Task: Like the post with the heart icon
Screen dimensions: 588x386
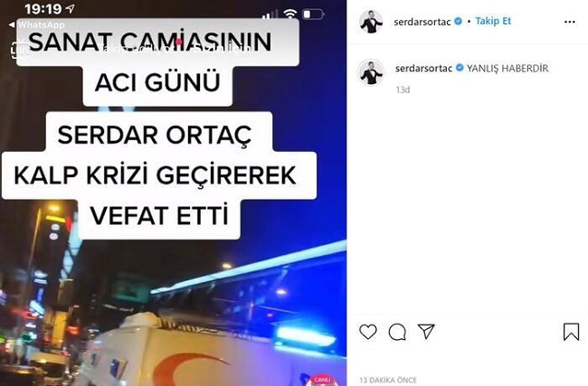Action: [x=368, y=332]
